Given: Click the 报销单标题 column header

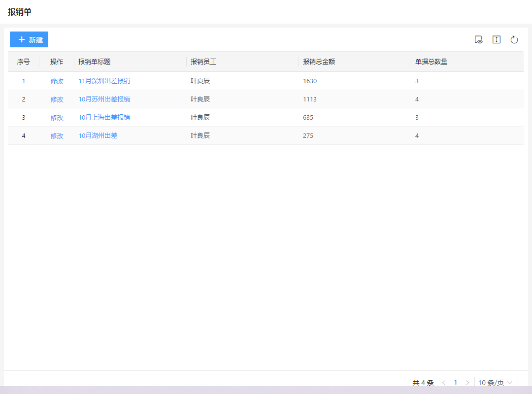Looking at the screenshot, I should 95,62.
